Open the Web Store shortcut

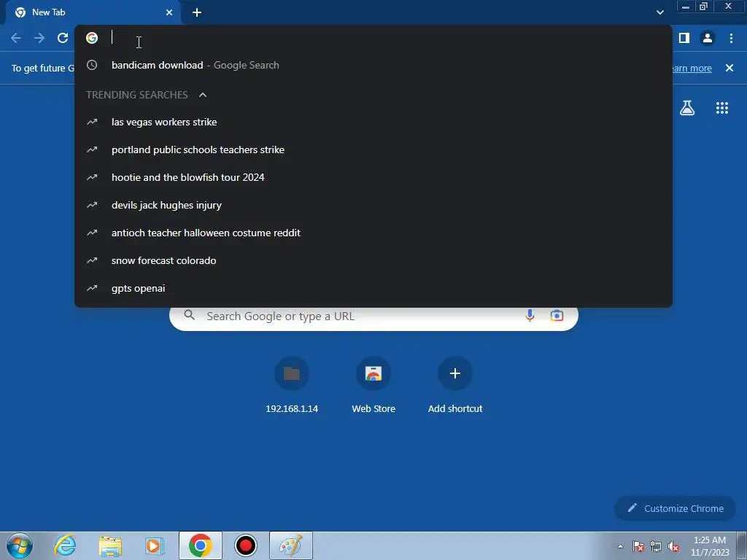tap(373, 385)
